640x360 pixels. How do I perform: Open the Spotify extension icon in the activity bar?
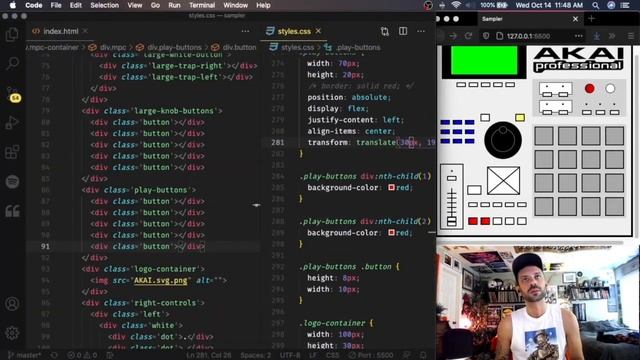12,182
